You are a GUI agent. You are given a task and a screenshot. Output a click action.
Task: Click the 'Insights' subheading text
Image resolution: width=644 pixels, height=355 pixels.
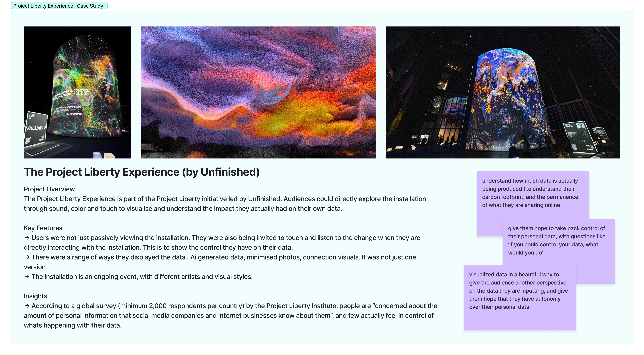point(36,296)
